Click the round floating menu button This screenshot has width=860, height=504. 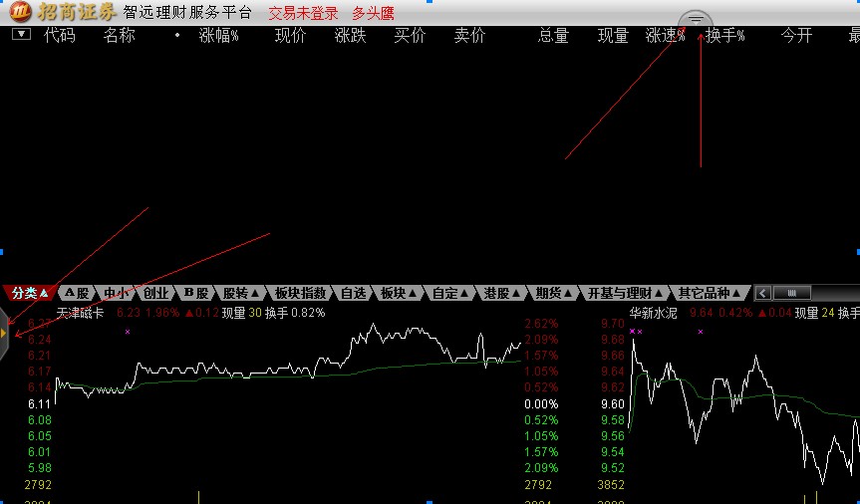[x=696, y=20]
